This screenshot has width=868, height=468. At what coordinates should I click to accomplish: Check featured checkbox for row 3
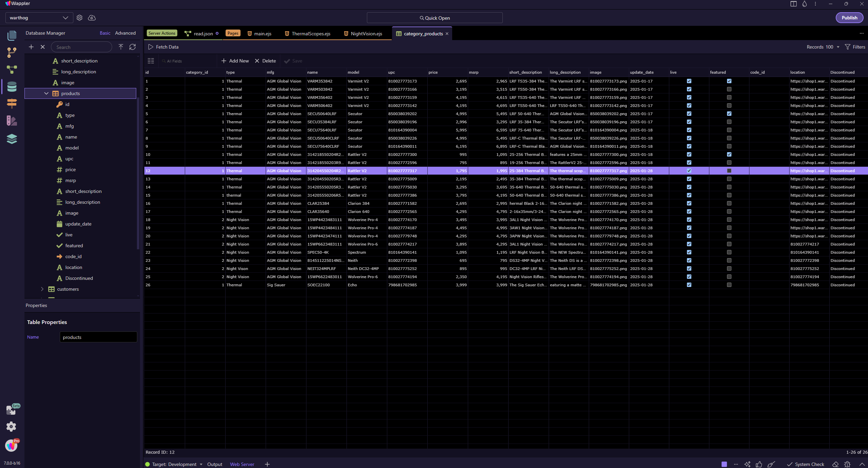[729, 97]
